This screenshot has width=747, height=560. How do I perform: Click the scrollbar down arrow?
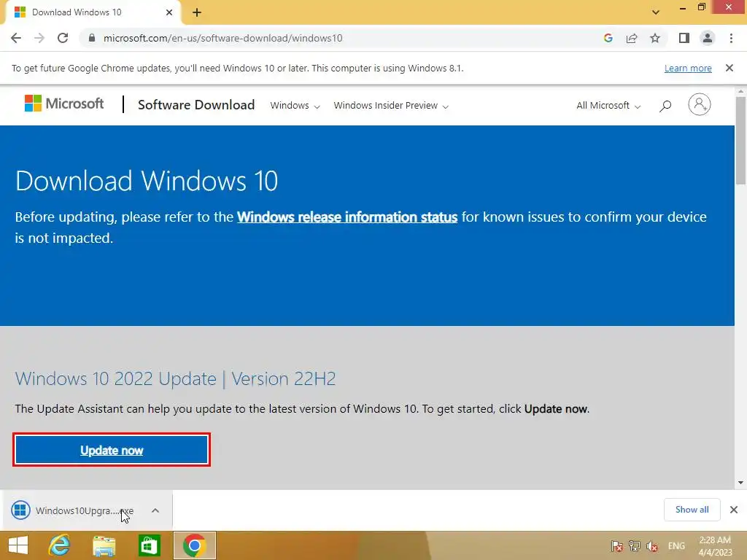pos(740,483)
